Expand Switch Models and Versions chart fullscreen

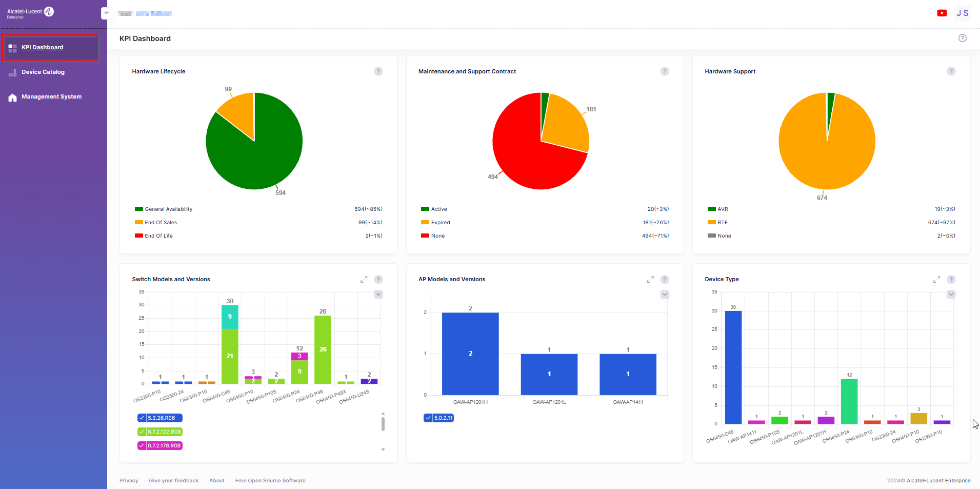pyautogui.click(x=364, y=280)
